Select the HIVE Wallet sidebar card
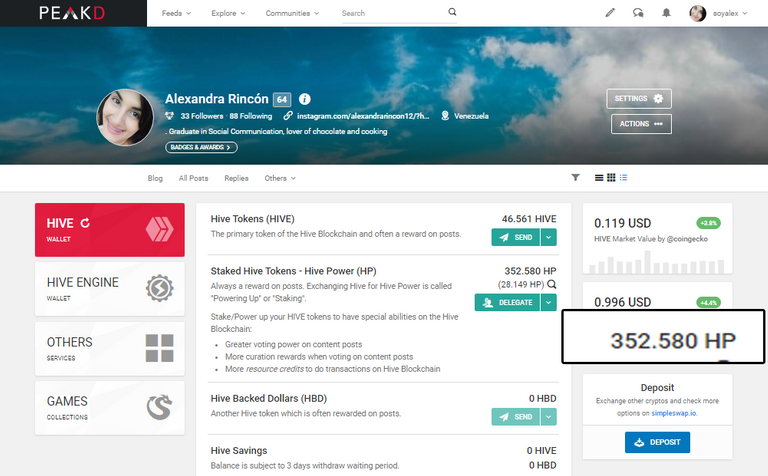The height and width of the screenshot is (476, 768). coord(110,230)
